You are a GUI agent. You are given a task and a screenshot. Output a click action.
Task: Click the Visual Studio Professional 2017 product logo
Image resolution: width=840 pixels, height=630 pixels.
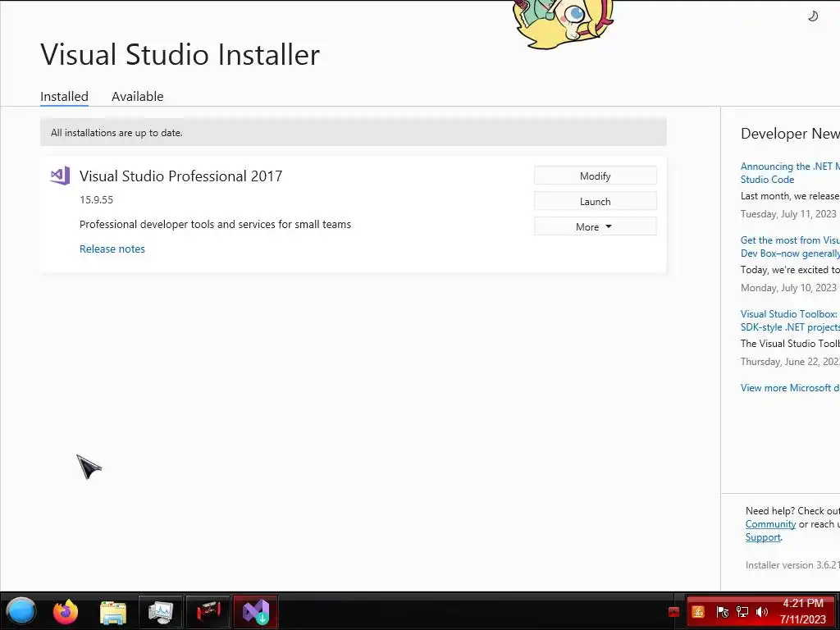tap(60, 176)
